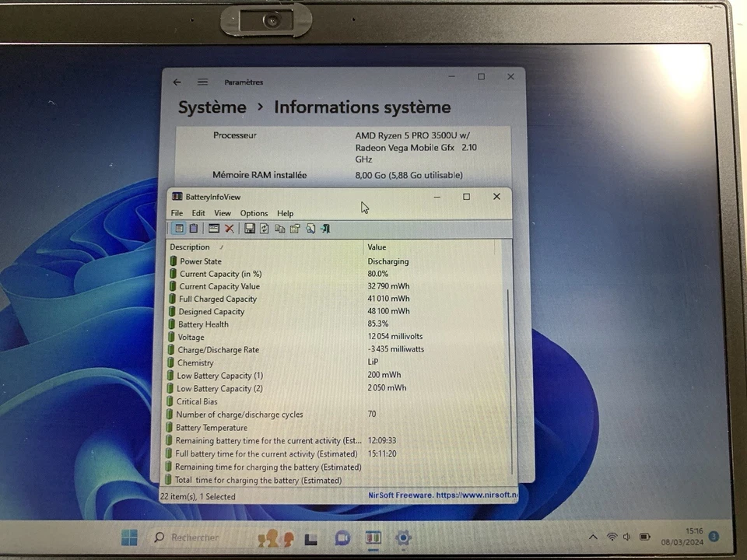Go back using the Paramètres back arrow
The height and width of the screenshot is (560, 747).
point(177,82)
